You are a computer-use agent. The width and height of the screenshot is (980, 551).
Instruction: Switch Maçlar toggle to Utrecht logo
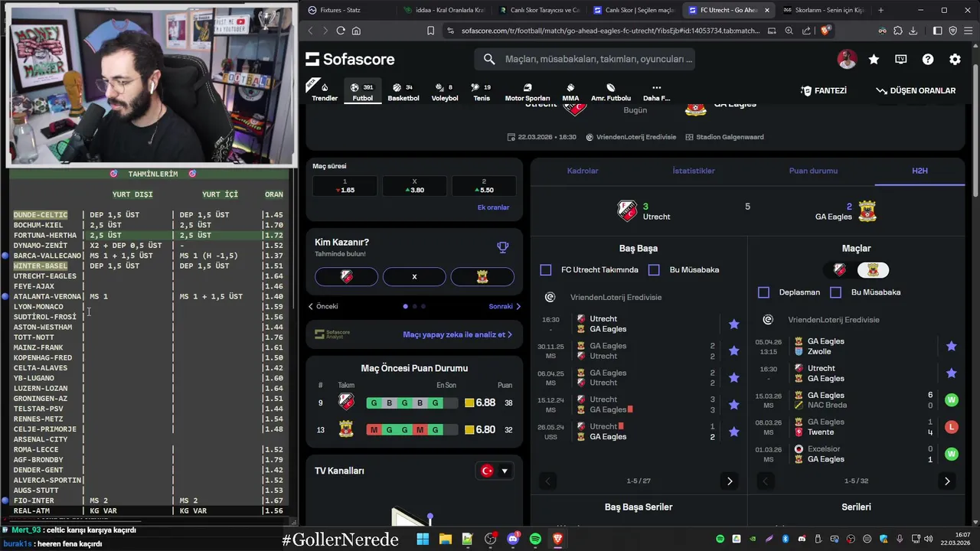point(840,269)
